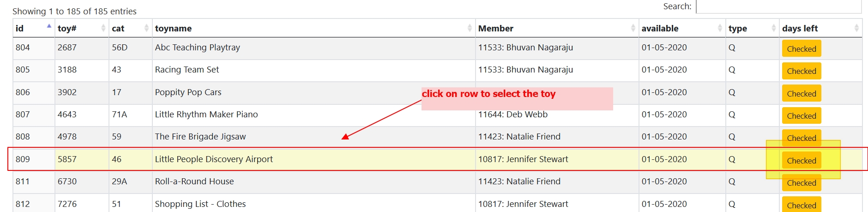This screenshot has height=212, width=868.
Task: Click sort arrows on cat column
Action: tap(146, 29)
